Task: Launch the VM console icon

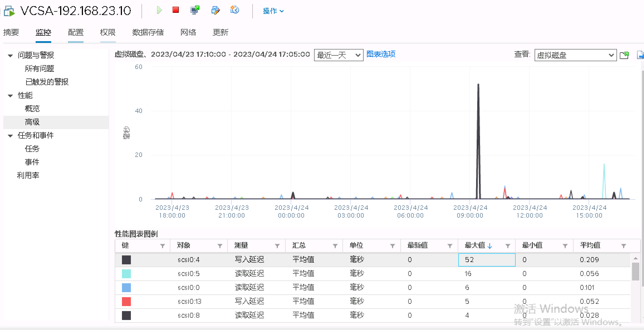Action: pyautogui.click(x=195, y=10)
